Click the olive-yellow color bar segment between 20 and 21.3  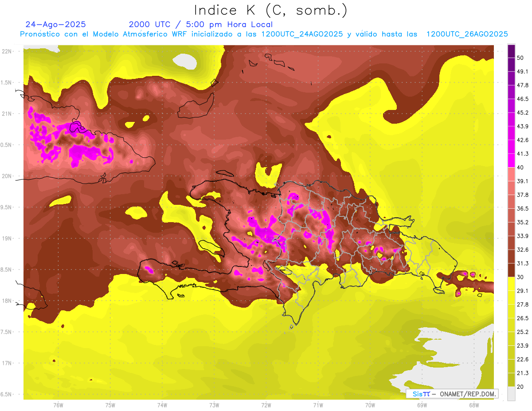[511, 380]
